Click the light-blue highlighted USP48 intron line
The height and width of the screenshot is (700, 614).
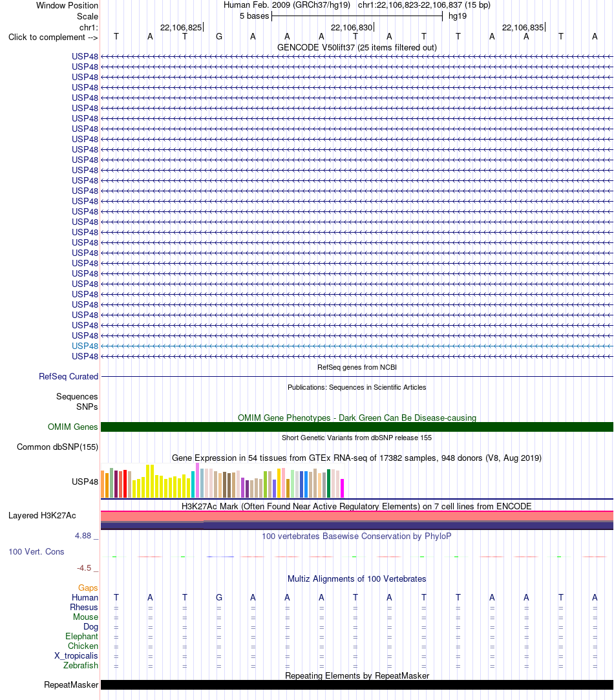point(357,346)
